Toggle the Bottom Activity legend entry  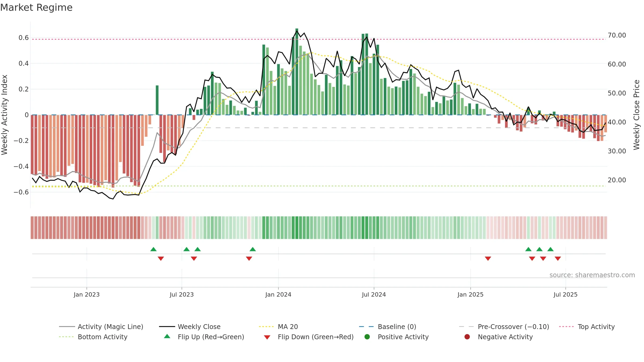(x=93, y=337)
